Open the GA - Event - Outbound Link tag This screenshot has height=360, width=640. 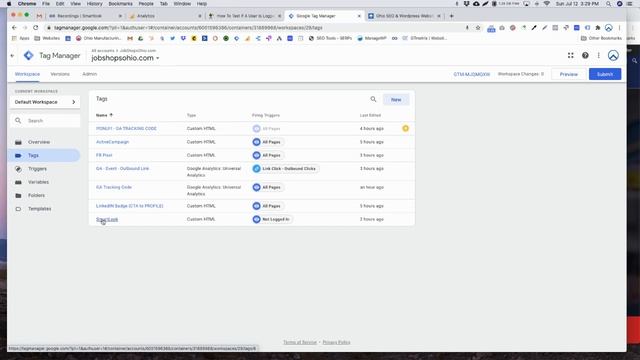pos(122,169)
